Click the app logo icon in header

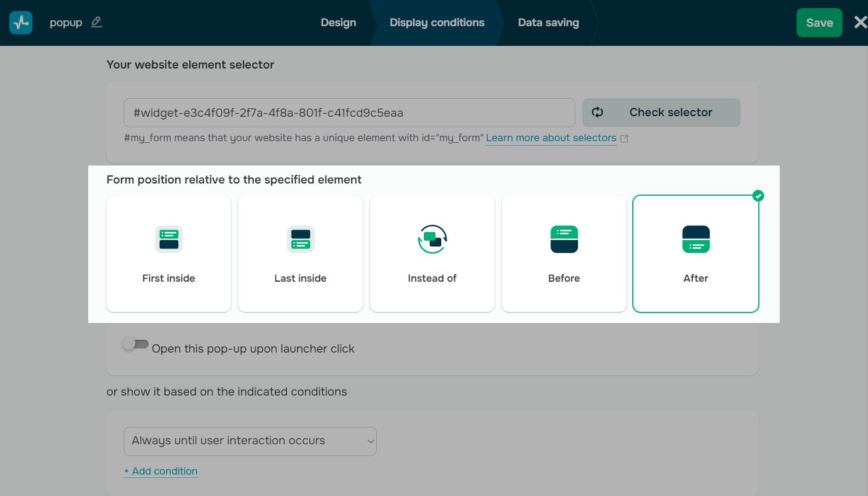pos(21,23)
